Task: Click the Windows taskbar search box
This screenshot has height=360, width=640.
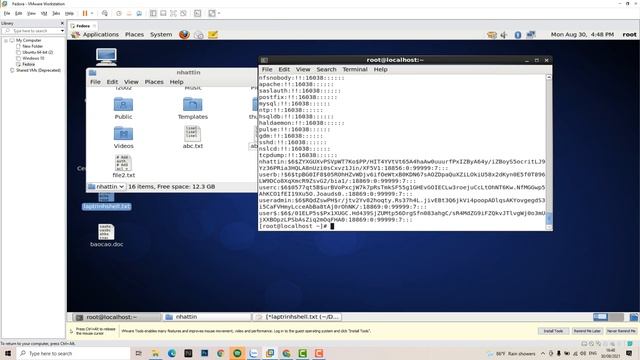Action: [73, 353]
